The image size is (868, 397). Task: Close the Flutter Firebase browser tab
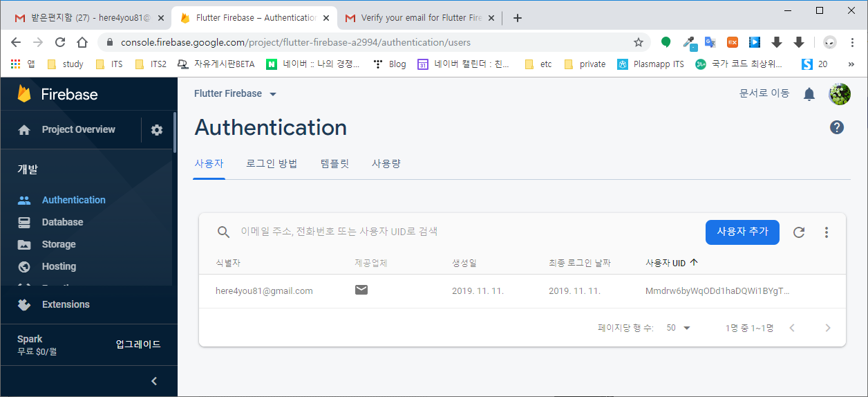(325, 18)
